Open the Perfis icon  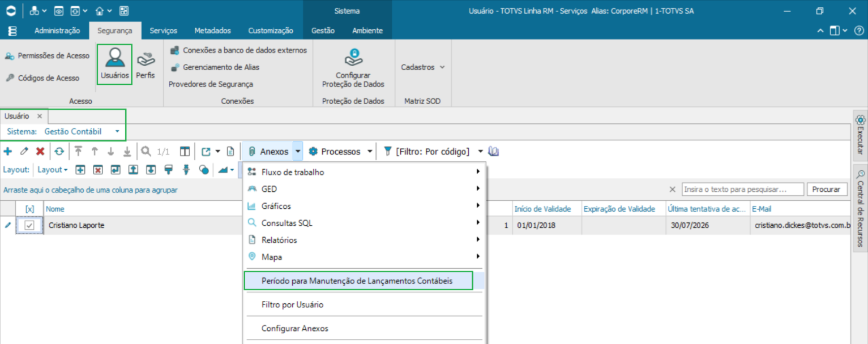(x=146, y=64)
